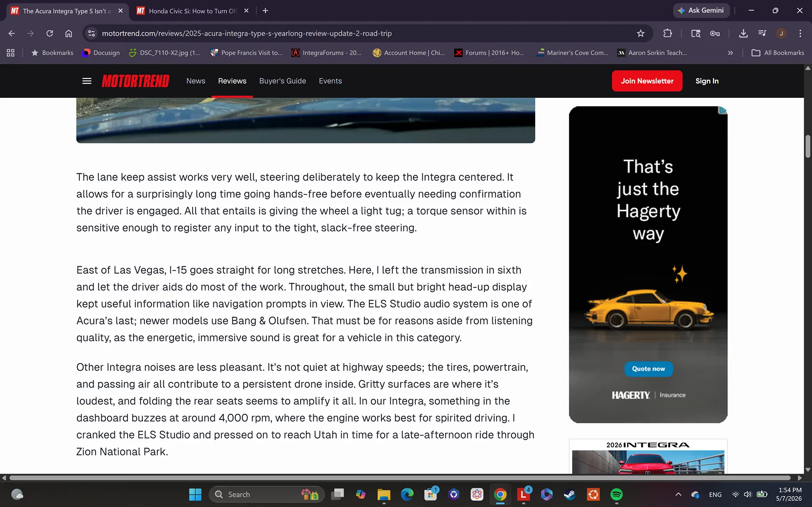Screen dimensions: 812x507
Task: Click the horizontal scrollbar at page bottom
Action: pos(400,478)
